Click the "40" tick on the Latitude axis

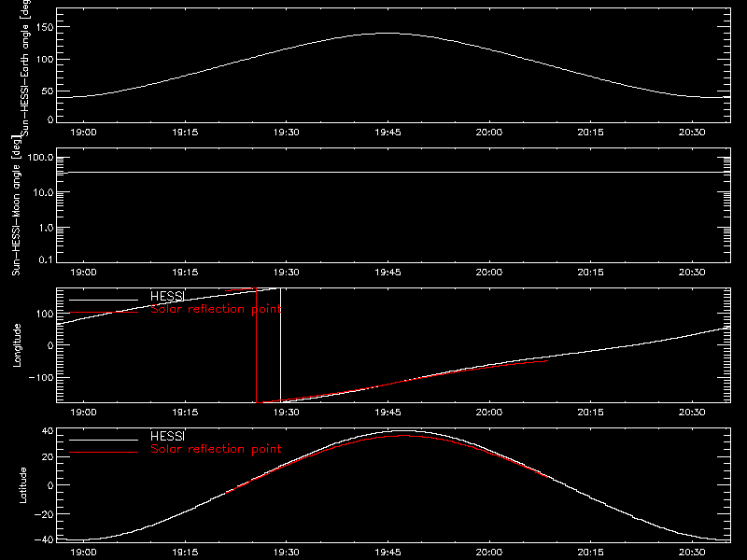[x=48, y=431]
